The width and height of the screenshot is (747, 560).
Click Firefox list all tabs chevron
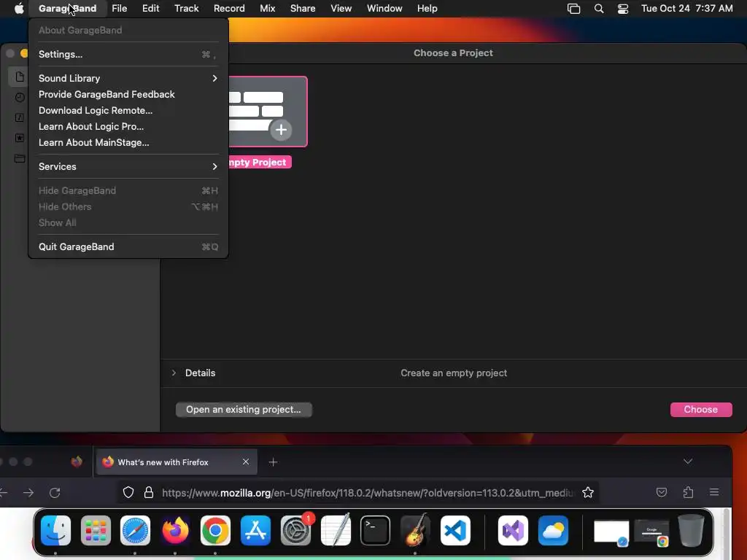tap(687, 462)
